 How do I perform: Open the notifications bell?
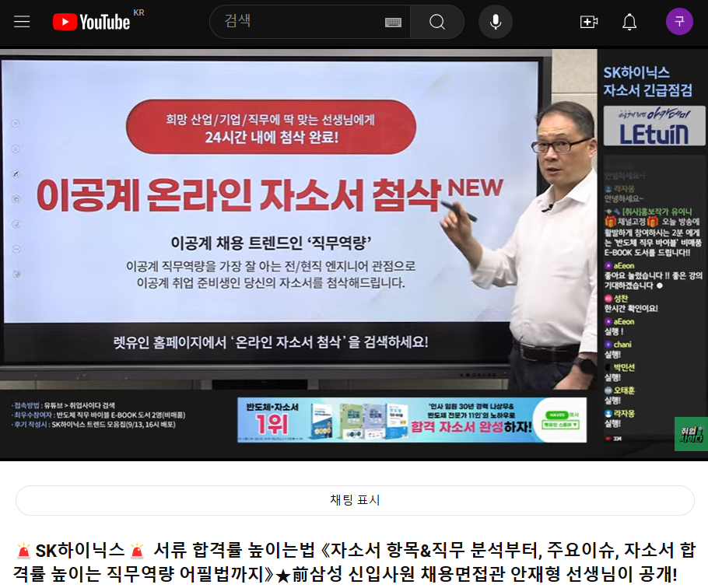pyautogui.click(x=629, y=22)
